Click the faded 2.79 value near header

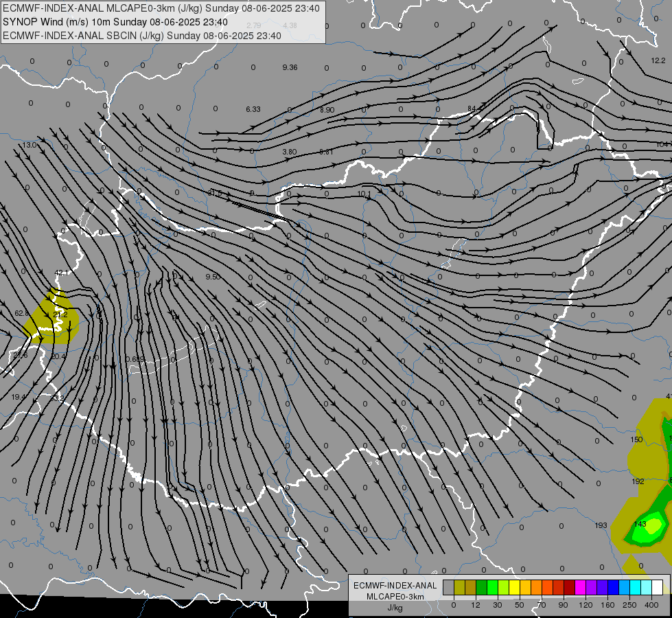(254, 25)
